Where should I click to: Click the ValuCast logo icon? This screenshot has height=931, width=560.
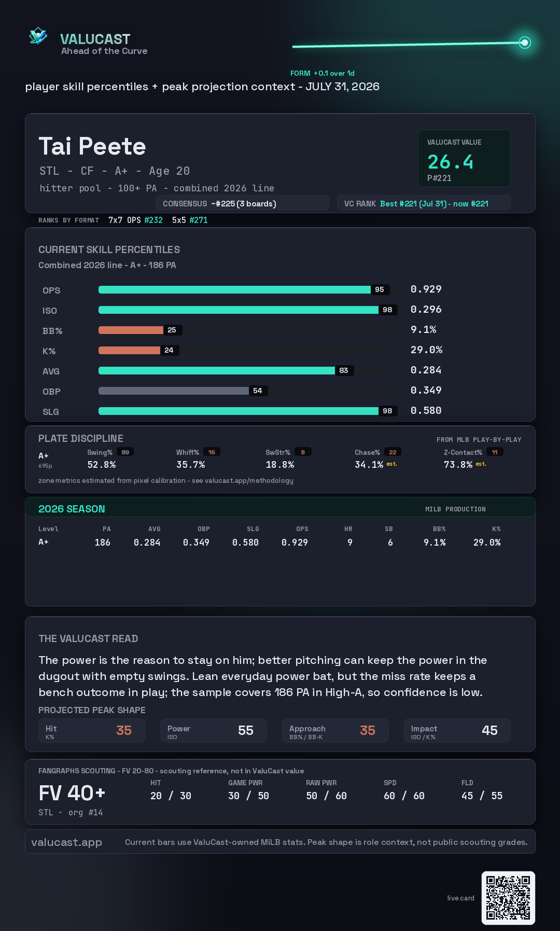(38, 36)
